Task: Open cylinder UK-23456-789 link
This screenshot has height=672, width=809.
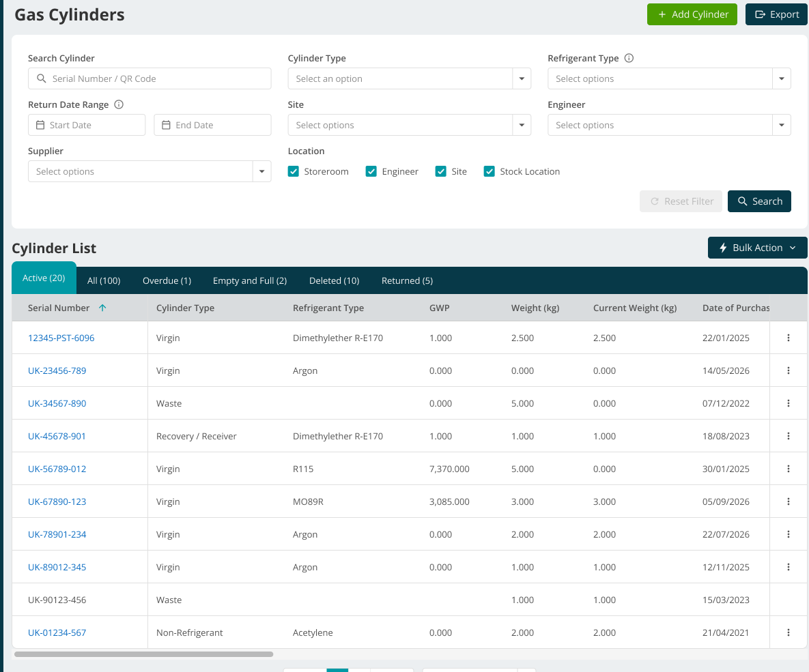Action: [x=57, y=370]
